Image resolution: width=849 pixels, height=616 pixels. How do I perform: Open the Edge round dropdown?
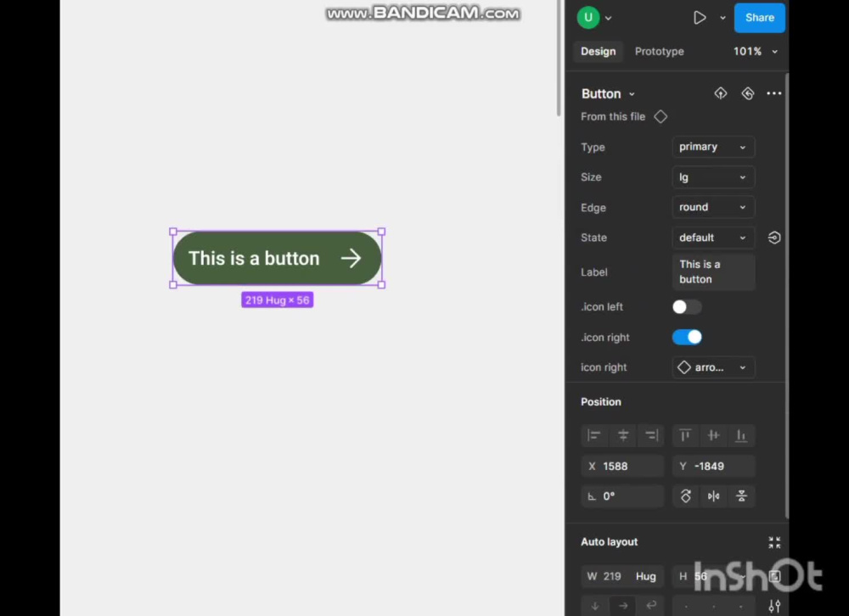tap(712, 207)
